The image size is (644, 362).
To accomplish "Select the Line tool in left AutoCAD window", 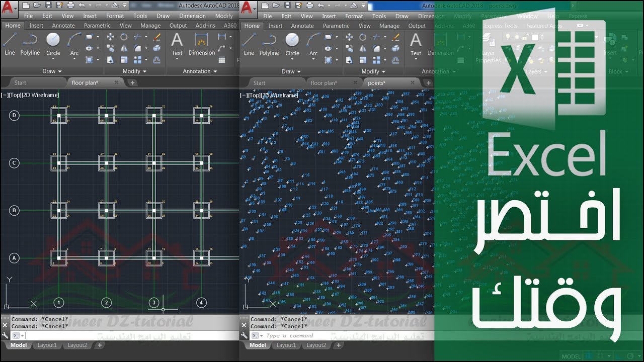I will [10, 44].
